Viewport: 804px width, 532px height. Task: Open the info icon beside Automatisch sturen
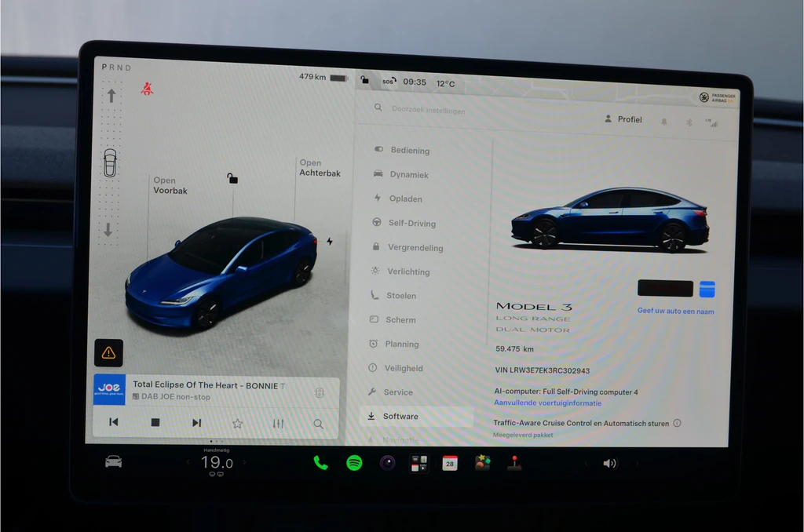tap(677, 423)
